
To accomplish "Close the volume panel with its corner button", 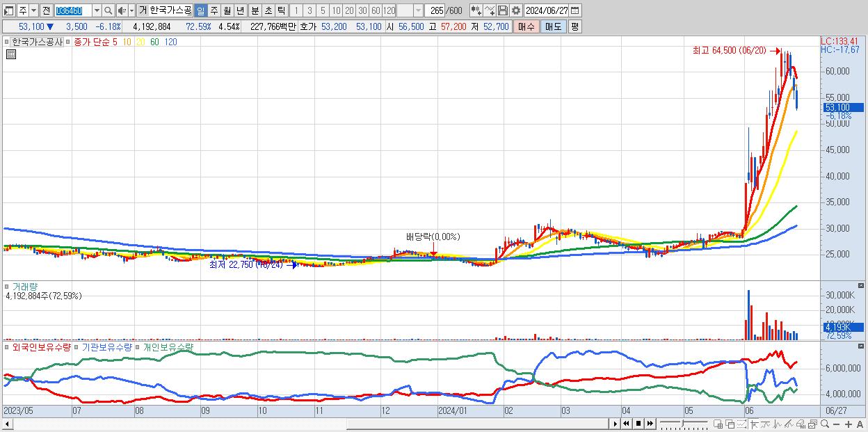I will (x=861, y=286).
